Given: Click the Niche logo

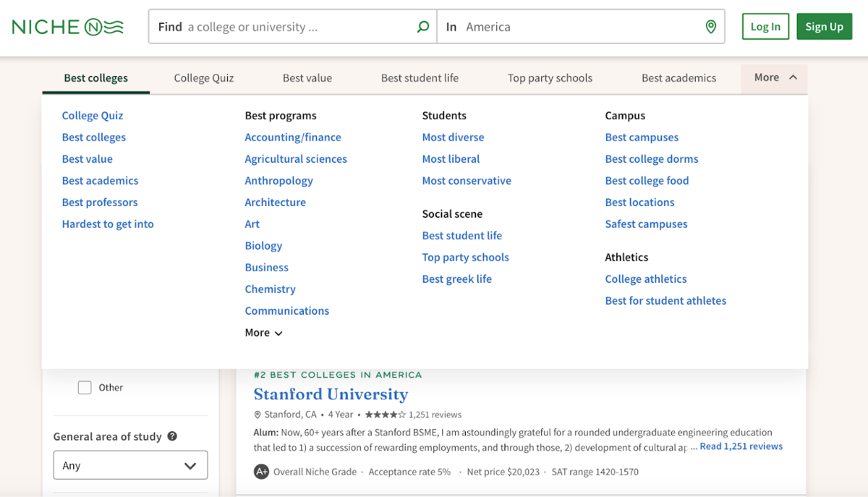Looking at the screenshot, I should (67, 26).
